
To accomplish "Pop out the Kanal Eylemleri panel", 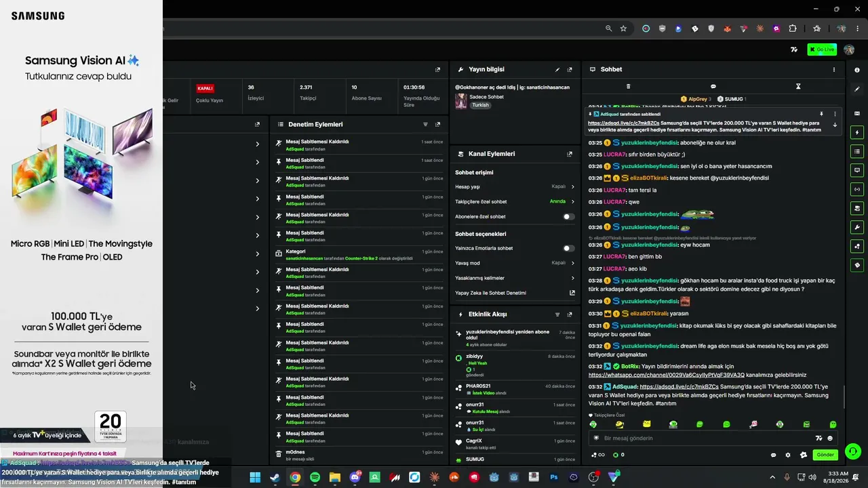I will click(570, 154).
